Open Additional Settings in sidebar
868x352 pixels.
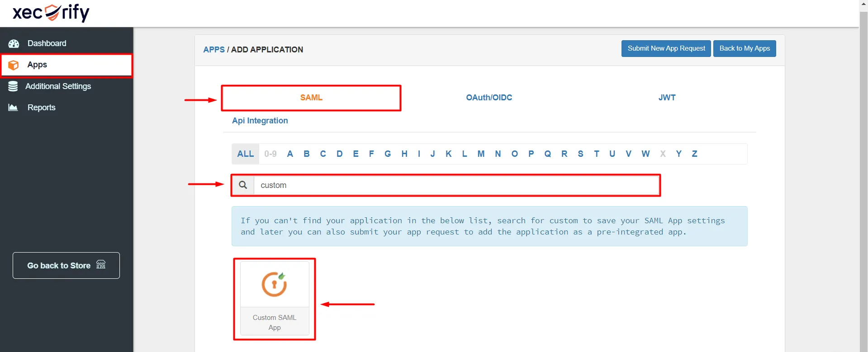(66, 86)
